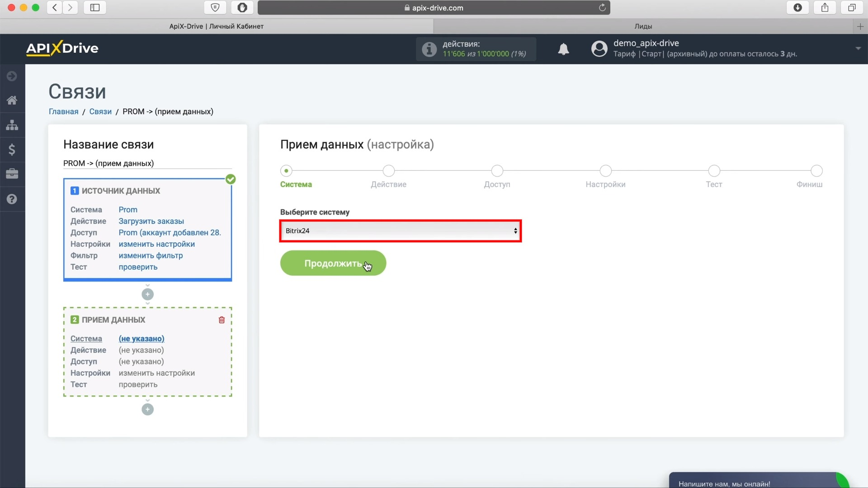Open Safari downloads icon
Image resolution: width=868 pixels, height=488 pixels.
[798, 8]
